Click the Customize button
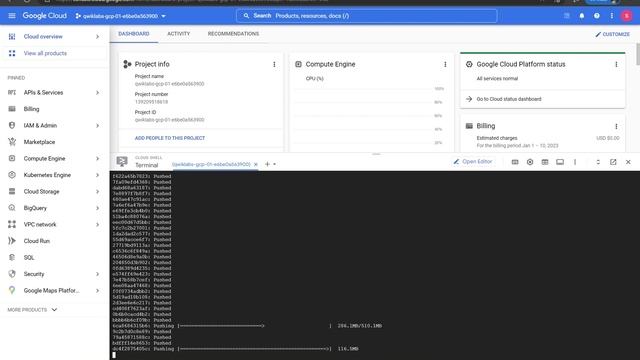640x360 pixels. click(612, 34)
